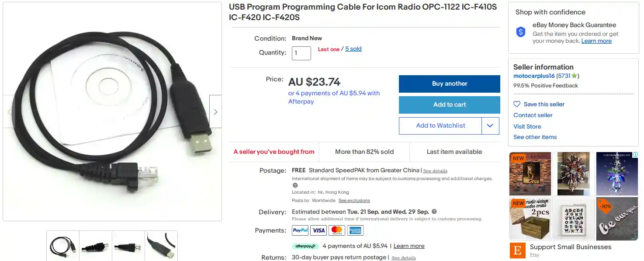Select the first cable thumbnail below the photo
The image size is (644, 261).
tap(62, 246)
